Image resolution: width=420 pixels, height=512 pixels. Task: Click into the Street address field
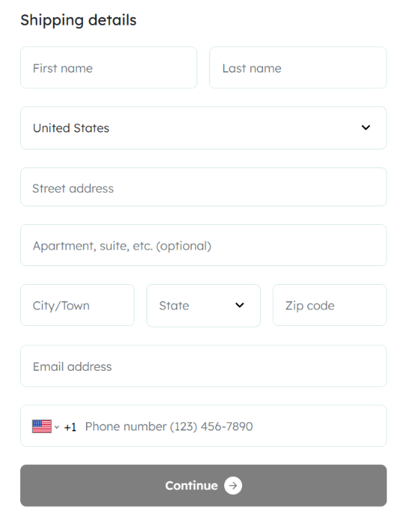(203, 187)
